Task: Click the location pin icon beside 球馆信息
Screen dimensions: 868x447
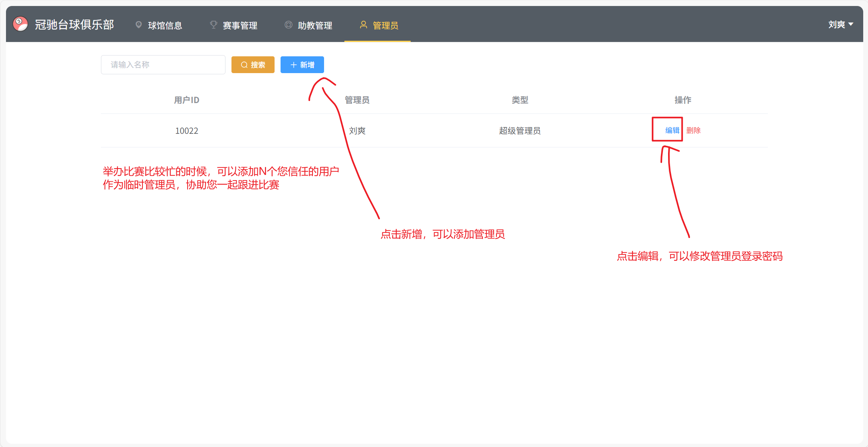Action: [138, 25]
